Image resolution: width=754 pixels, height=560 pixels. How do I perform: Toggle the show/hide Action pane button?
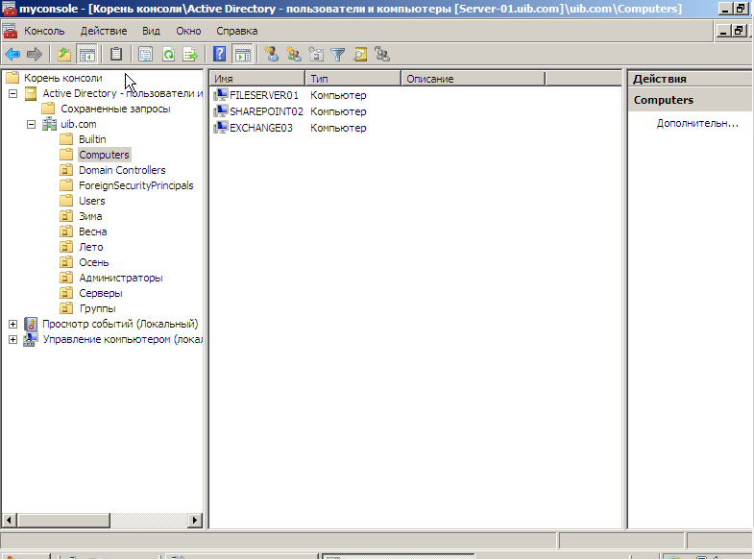point(243,55)
